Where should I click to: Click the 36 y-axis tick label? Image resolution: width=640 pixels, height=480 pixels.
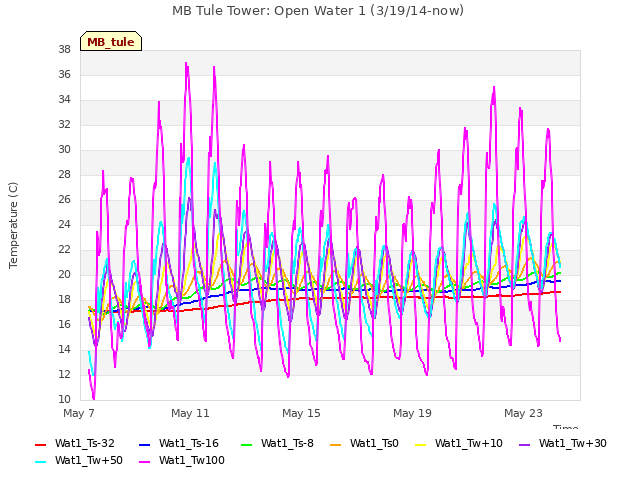pos(64,75)
